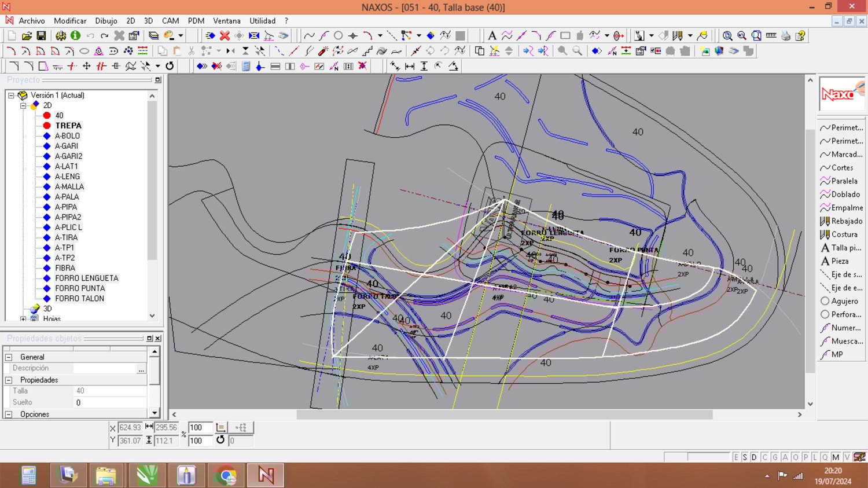
Task: Click the canvas horizontal scrollbar thumb
Action: [505, 414]
